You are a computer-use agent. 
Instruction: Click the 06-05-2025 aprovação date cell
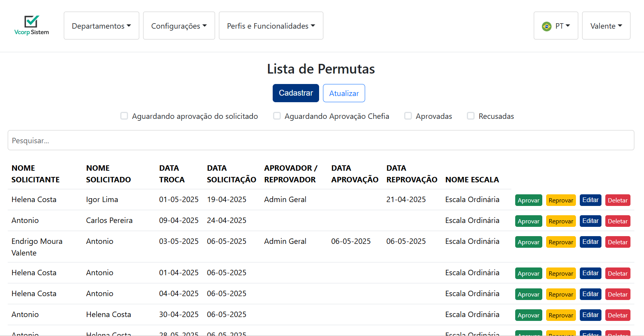[x=351, y=241]
